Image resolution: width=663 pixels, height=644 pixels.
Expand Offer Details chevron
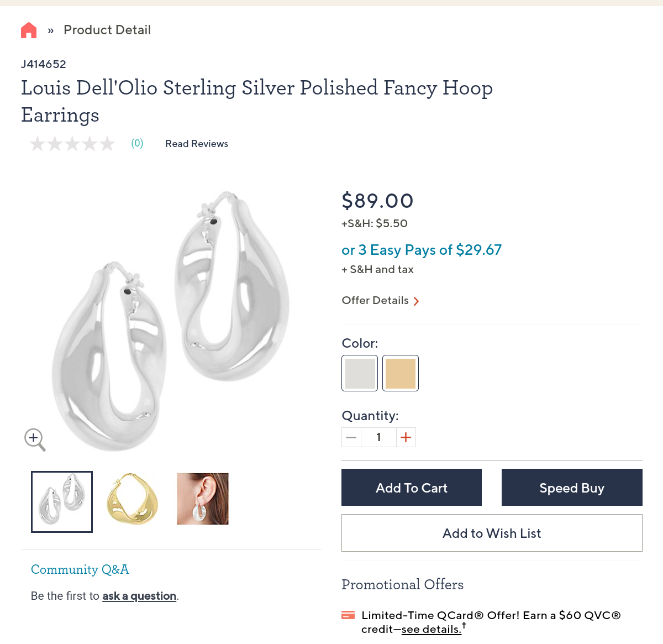(x=416, y=301)
